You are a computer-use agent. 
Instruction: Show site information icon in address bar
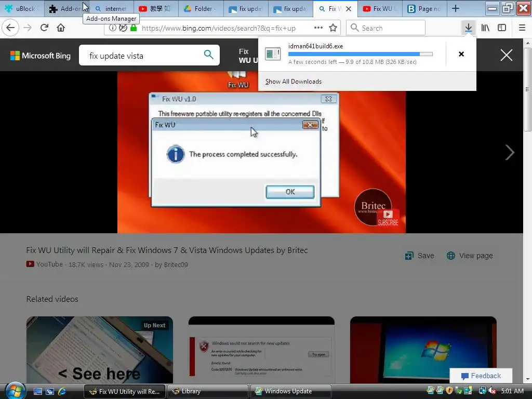click(x=112, y=28)
